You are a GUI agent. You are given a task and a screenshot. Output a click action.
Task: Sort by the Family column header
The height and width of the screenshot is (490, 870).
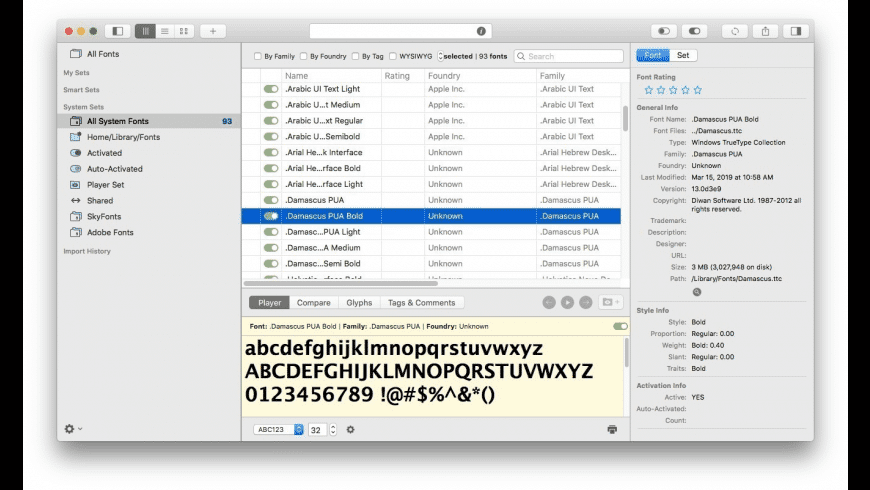click(579, 75)
